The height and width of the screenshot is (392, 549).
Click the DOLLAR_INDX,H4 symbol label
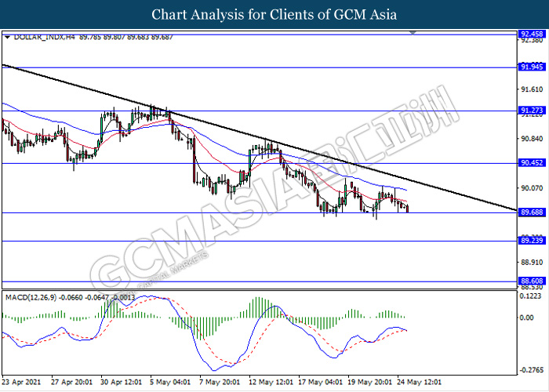(x=44, y=37)
